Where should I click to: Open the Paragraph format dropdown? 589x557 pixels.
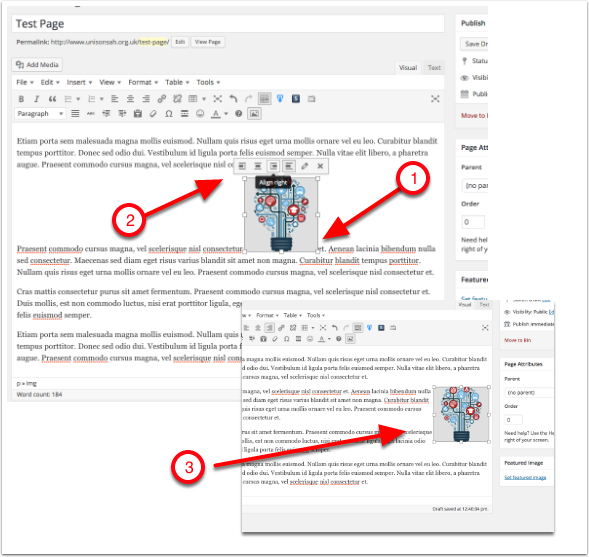click(x=40, y=114)
